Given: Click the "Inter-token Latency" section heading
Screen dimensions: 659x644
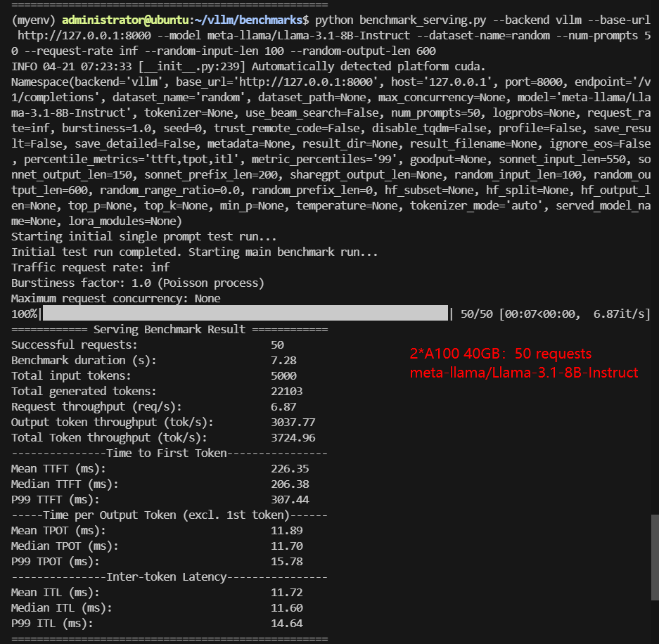Looking at the screenshot, I should (167, 577).
